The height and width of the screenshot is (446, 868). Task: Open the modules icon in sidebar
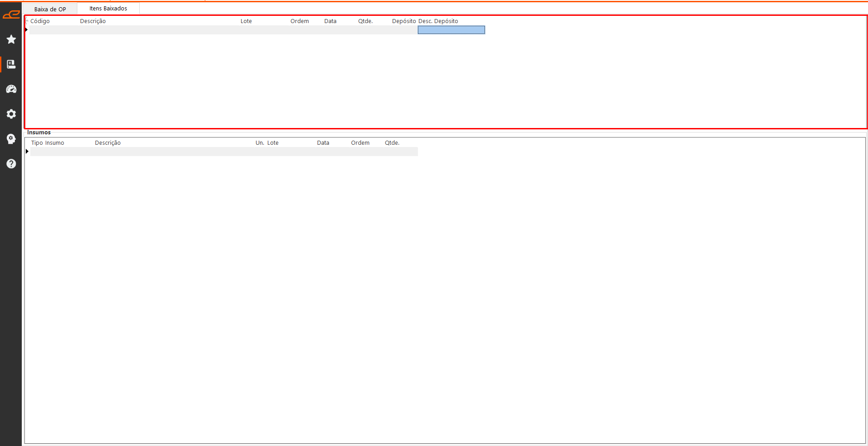coord(11,64)
